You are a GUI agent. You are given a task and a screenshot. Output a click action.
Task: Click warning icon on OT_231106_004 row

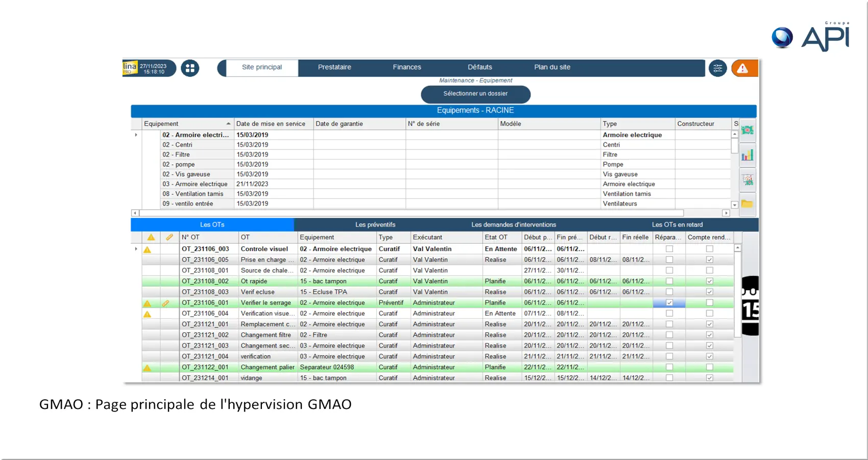point(148,314)
